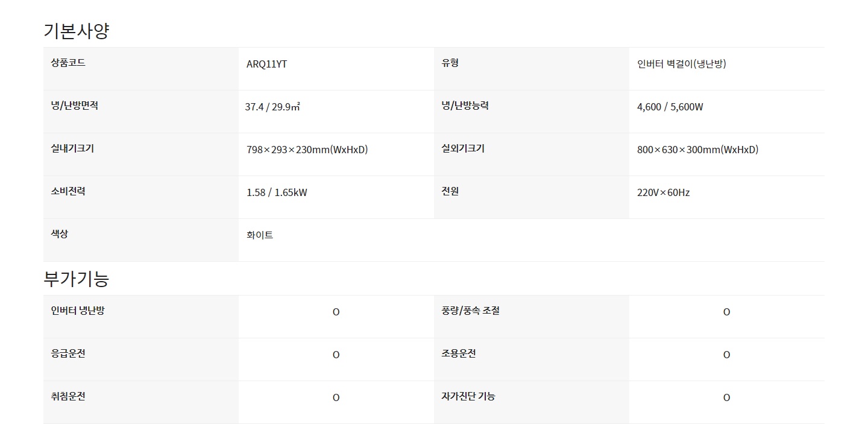Select the 기본사양 heading
The height and width of the screenshot is (424, 868).
(77, 31)
